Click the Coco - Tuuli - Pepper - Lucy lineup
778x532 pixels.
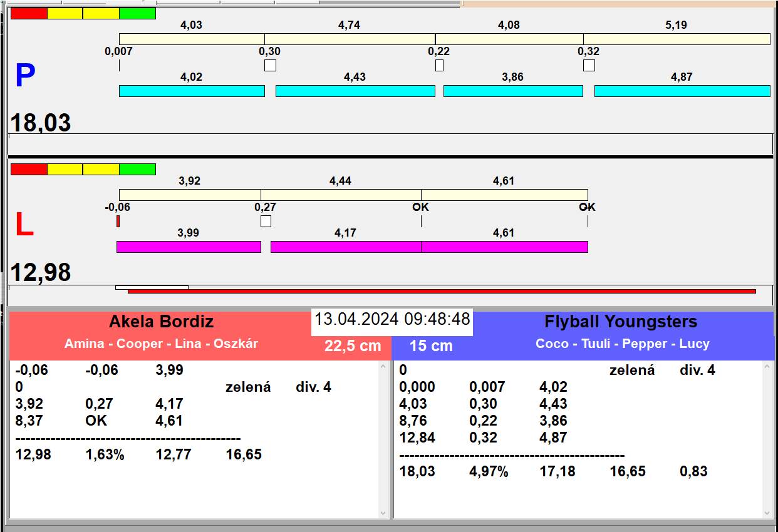pos(623,344)
